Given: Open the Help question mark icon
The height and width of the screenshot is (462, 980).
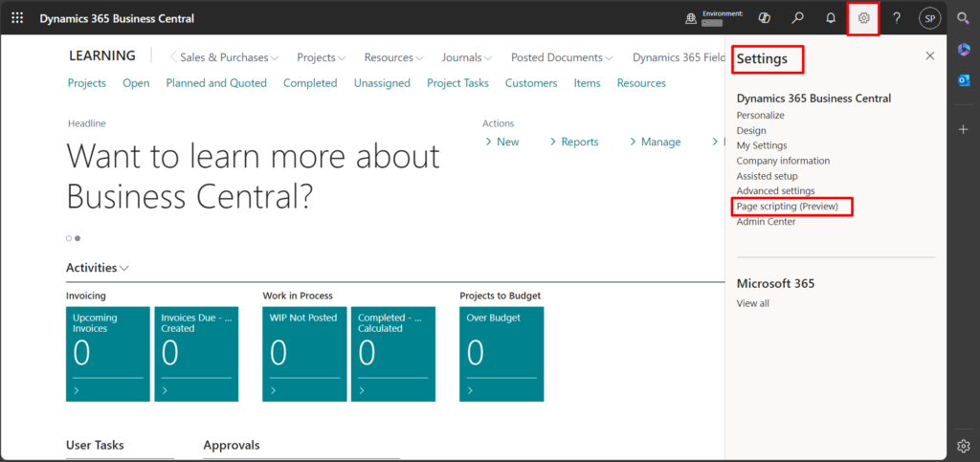Looking at the screenshot, I should [x=897, y=18].
